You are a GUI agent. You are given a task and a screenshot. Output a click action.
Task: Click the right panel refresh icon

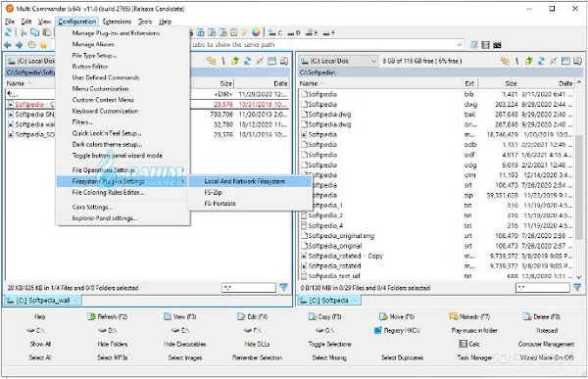[541, 61]
